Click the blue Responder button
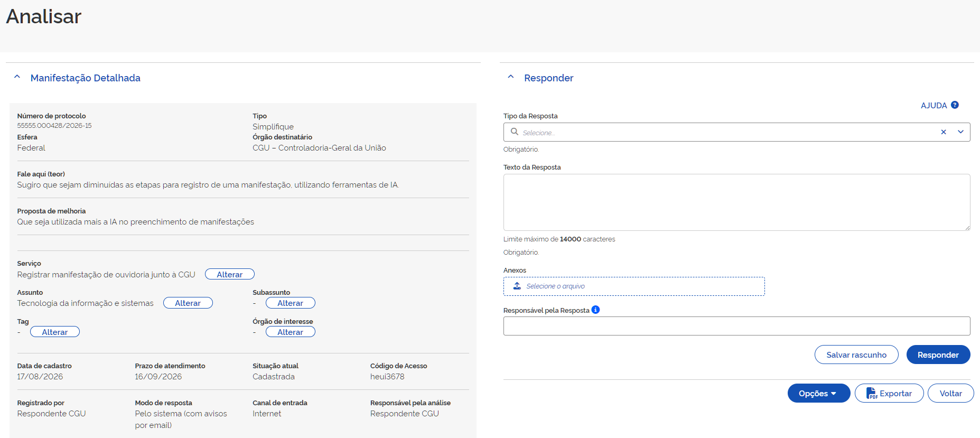Image resolution: width=980 pixels, height=438 pixels. (x=938, y=355)
